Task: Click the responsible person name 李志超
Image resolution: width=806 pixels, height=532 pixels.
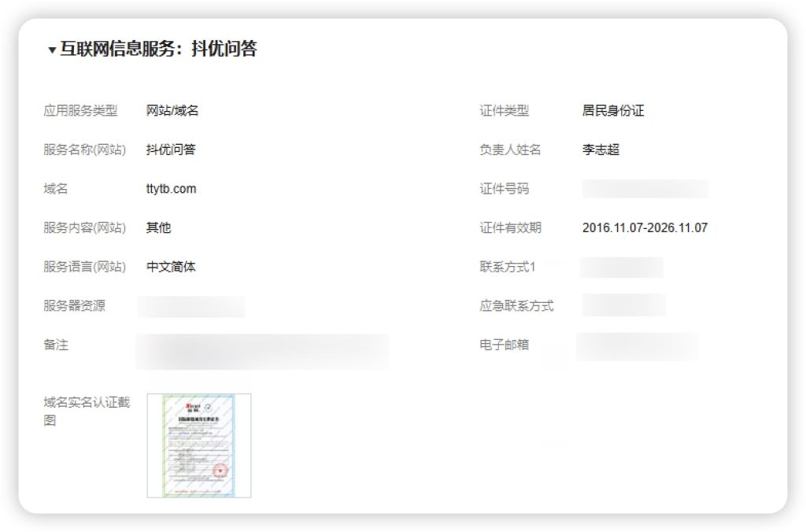Action: (x=601, y=150)
